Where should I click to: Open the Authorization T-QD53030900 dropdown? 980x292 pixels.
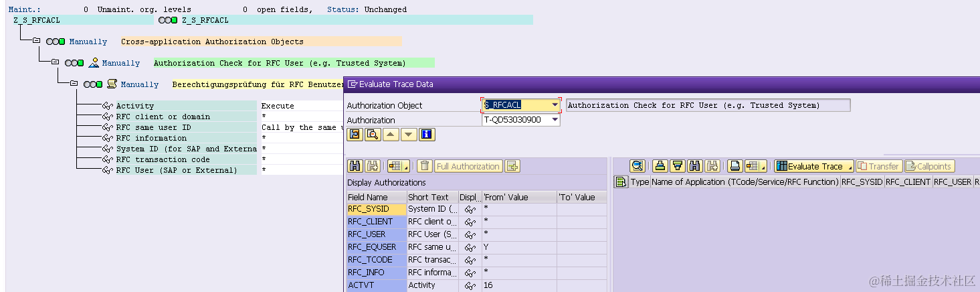coord(555,120)
